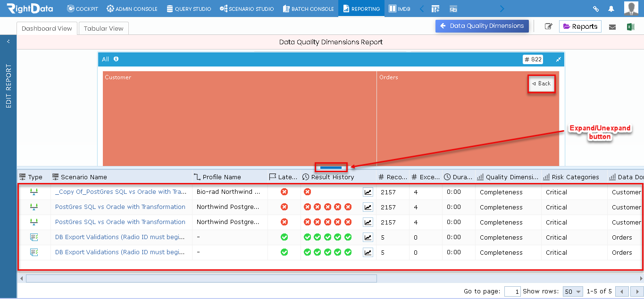Open the email report icon
The image size is (644, 299).
[x=612, y=26]
